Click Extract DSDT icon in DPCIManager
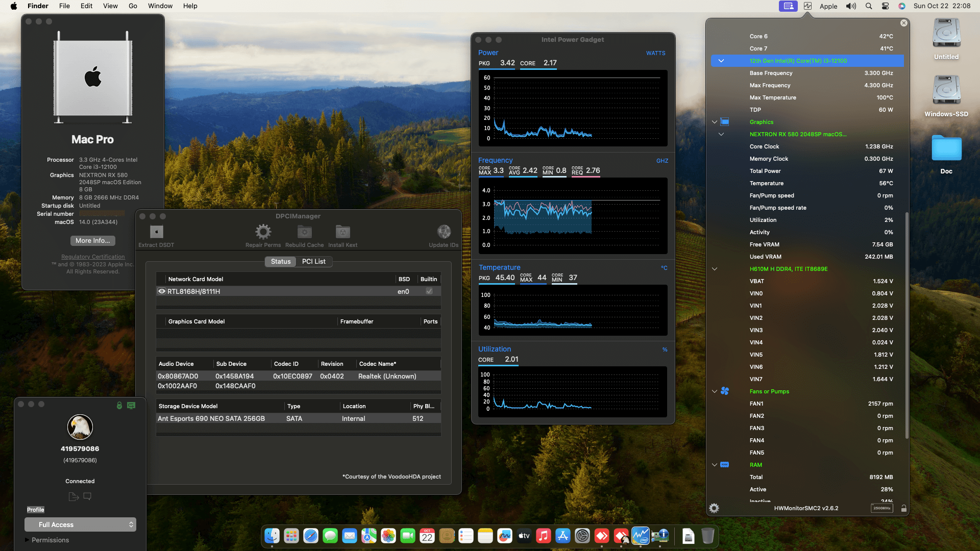This screenshot has width=980, height=551. coord(156,232)
